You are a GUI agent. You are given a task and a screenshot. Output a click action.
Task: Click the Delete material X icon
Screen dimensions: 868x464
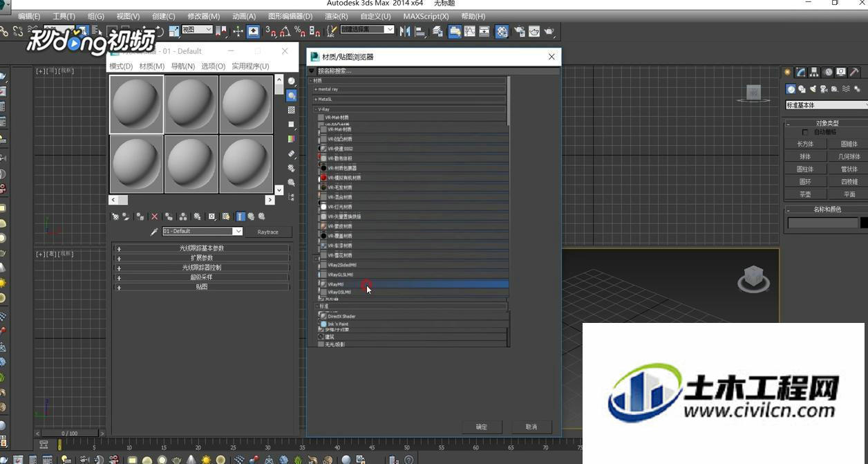pyautogui.click(x=154, y=216)
